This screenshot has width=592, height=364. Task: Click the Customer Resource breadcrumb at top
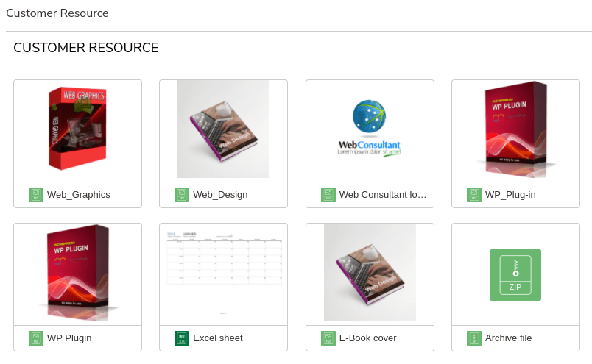coord(57,13)
